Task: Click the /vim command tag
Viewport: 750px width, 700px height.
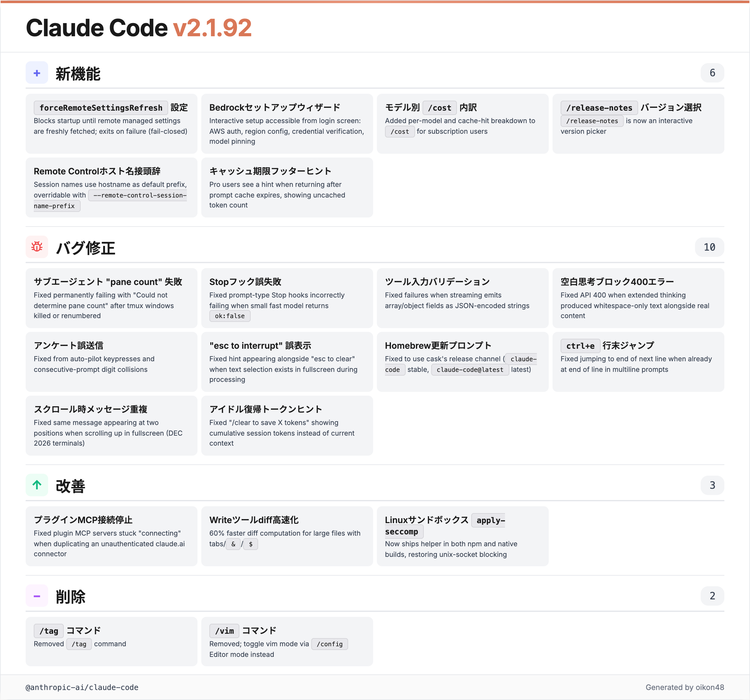Action: pyautogui.click(x=224, y=631)
